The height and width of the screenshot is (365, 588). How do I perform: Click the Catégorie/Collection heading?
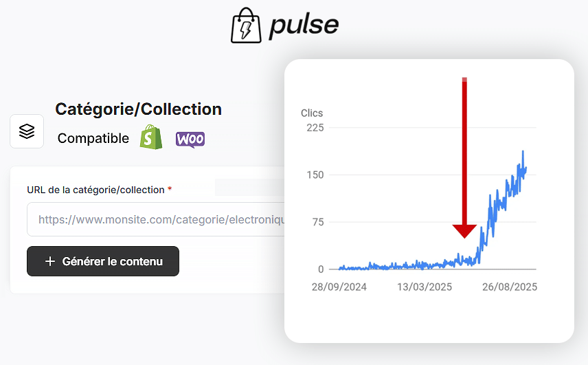tap(138, 109)
